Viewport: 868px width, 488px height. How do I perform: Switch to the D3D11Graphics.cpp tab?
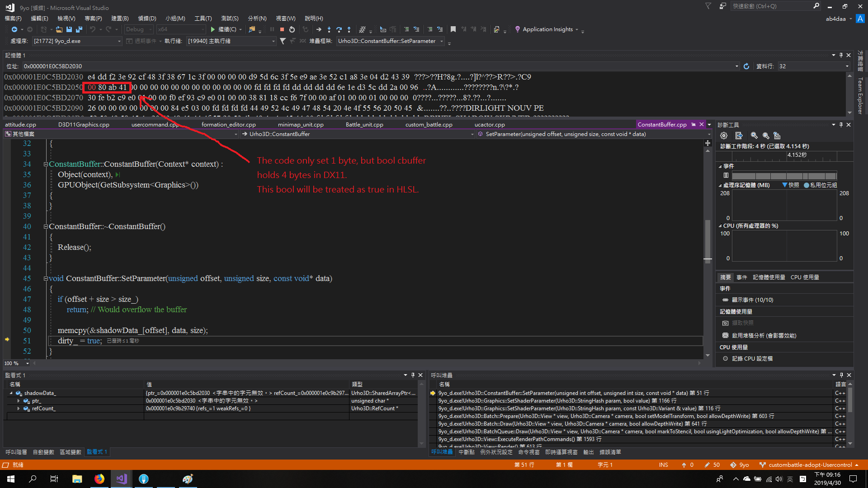click(x=84, y=125)
